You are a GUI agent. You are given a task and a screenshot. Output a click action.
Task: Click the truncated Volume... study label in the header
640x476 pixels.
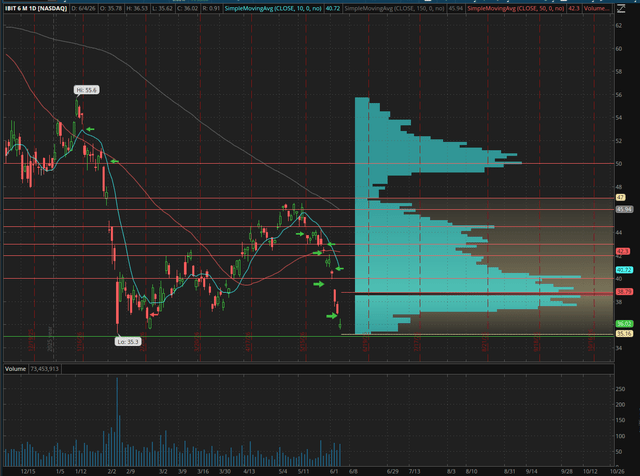tap(597, 8)
